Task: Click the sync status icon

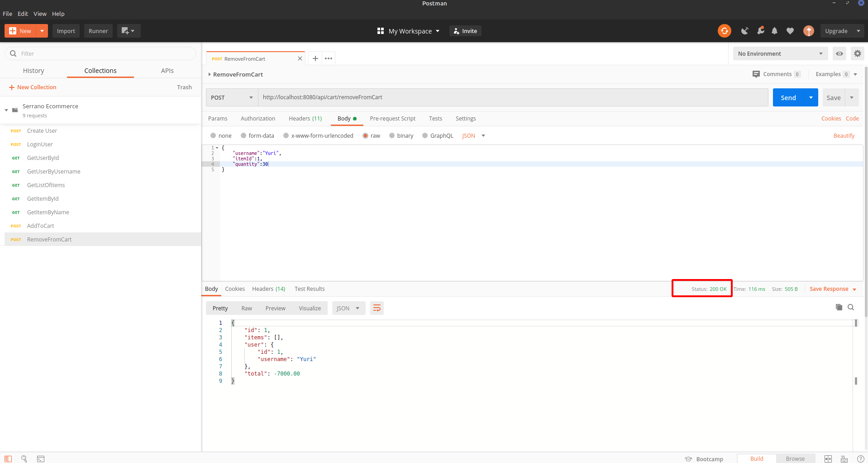Action: point(724,31)
